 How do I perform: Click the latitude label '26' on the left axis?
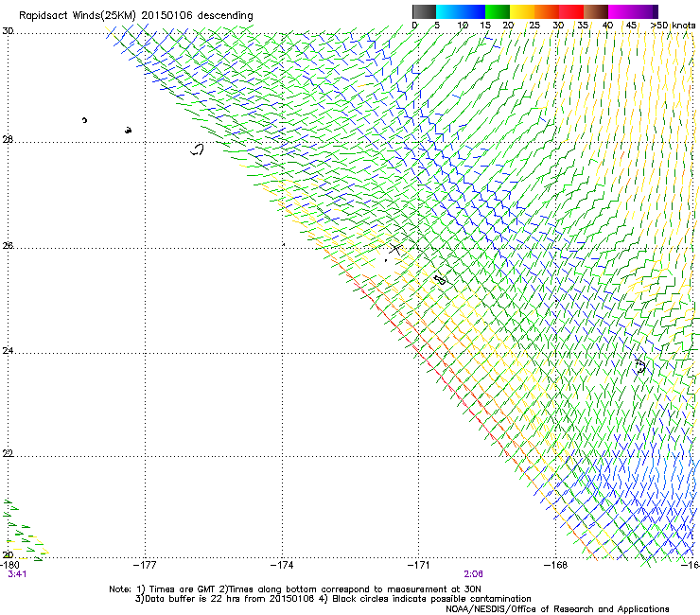8,246
